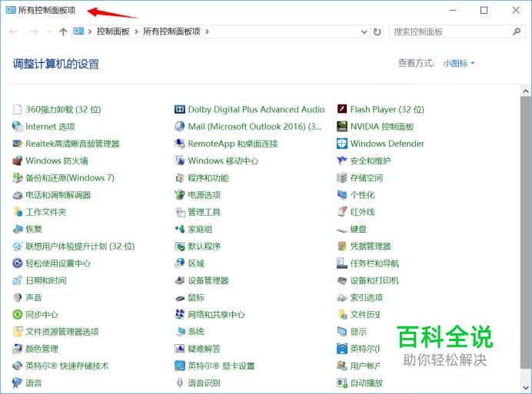
Task: Open the 英特尔® 显卡设置 link
Action: tap(221, 366)
